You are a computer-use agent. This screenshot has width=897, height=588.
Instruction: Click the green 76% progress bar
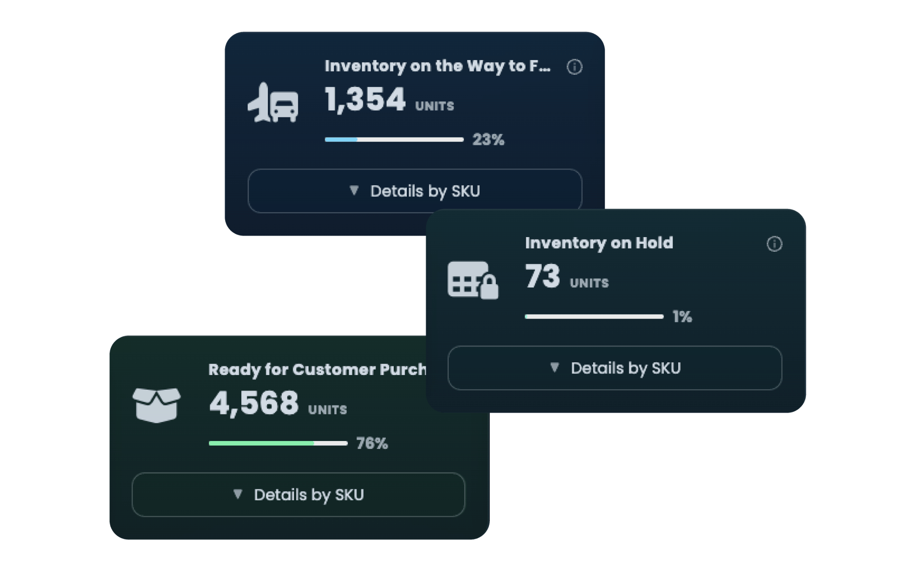pyautogui.click(x=260, y=443)
